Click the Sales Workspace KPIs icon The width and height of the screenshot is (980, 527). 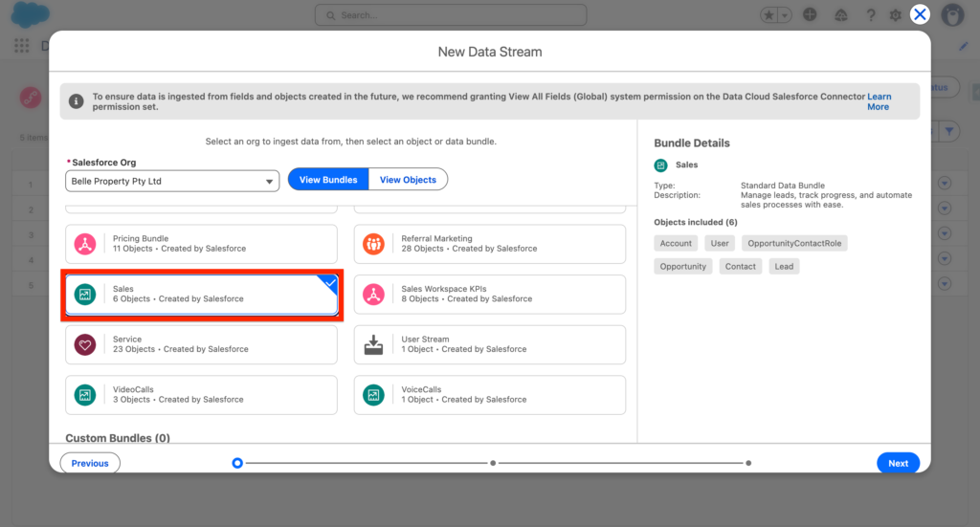(x=373, y=295)
